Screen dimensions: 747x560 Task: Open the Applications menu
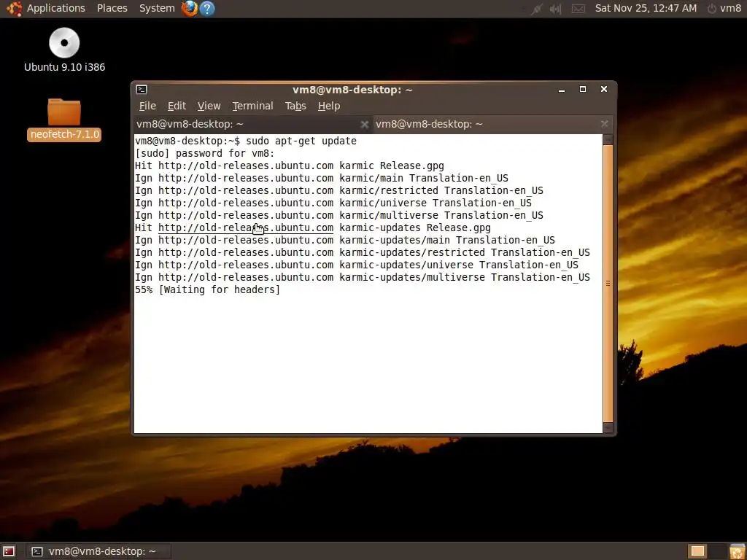55,8
